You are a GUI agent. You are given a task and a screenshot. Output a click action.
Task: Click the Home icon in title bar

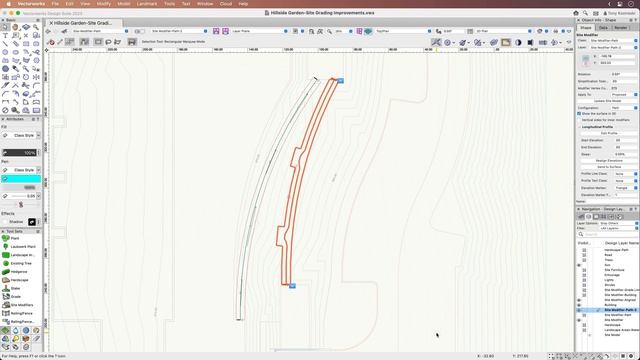point(576,13)
